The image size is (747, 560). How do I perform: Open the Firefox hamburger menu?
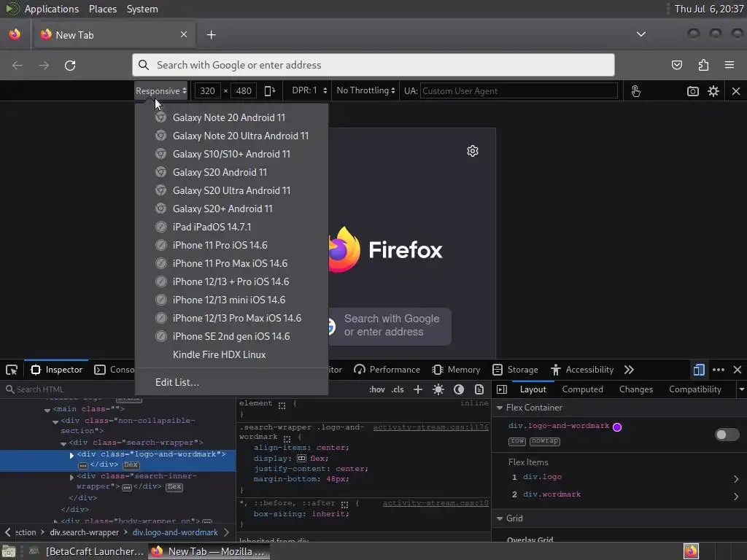tap(729, 65)
